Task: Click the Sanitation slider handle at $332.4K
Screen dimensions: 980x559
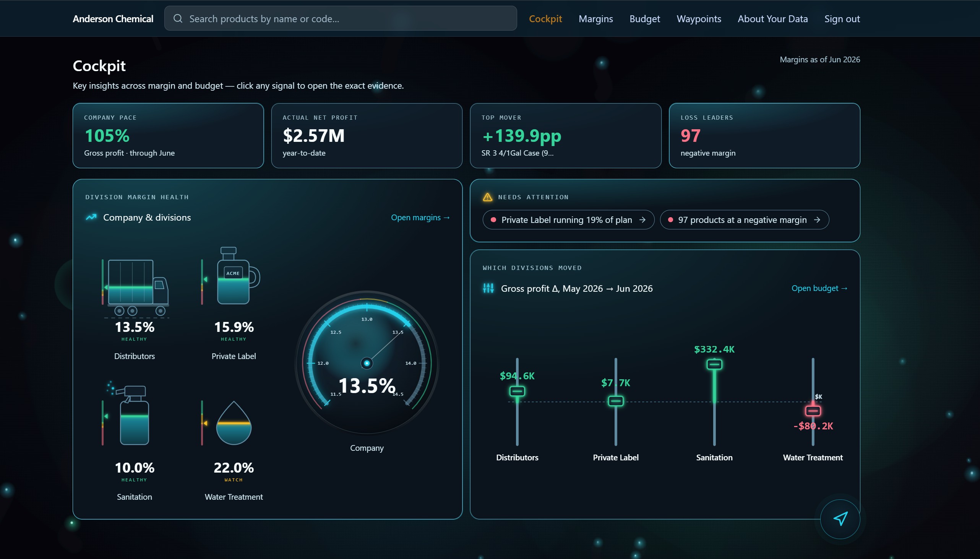Action: (714, 364)
